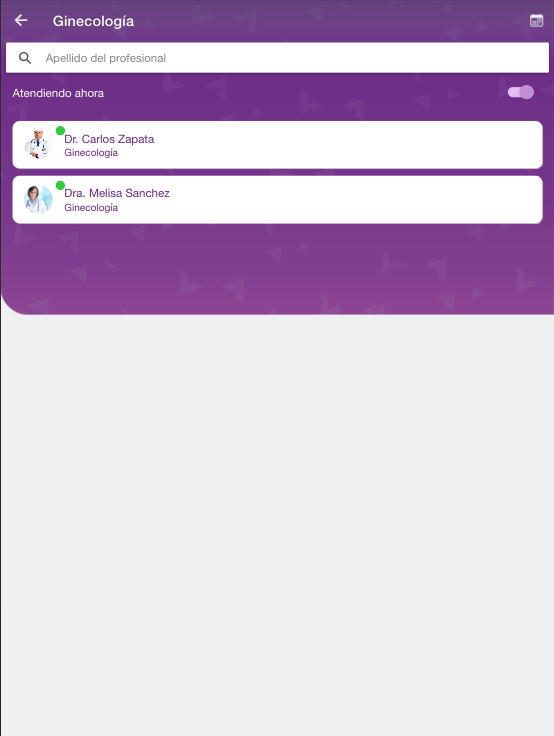This screenshot has width=554, height=736.
Task: Toggle the Atendiendo ahora switch
Action: 521,92
